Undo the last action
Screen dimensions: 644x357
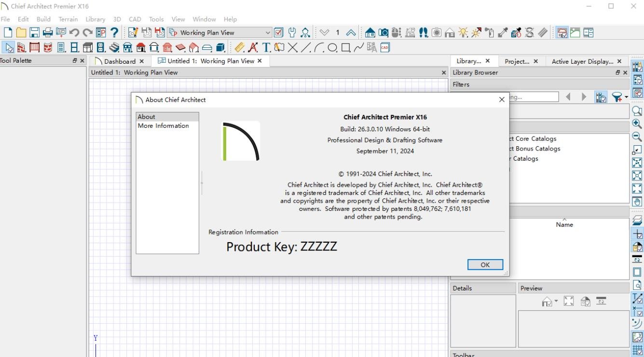click(74, 33)
